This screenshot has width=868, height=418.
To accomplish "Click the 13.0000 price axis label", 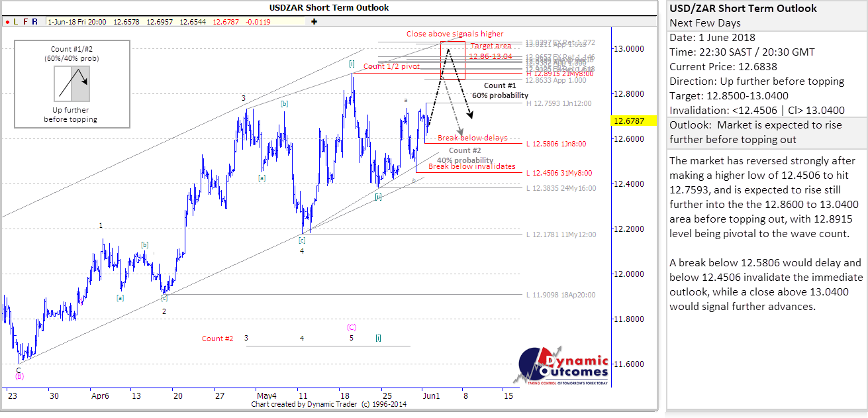I will 628,49.
